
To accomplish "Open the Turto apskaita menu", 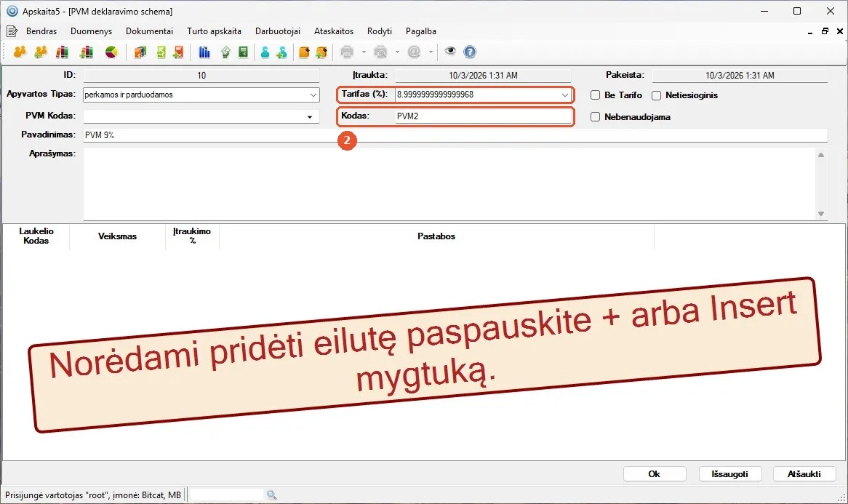I will click(x=214, y=31).
